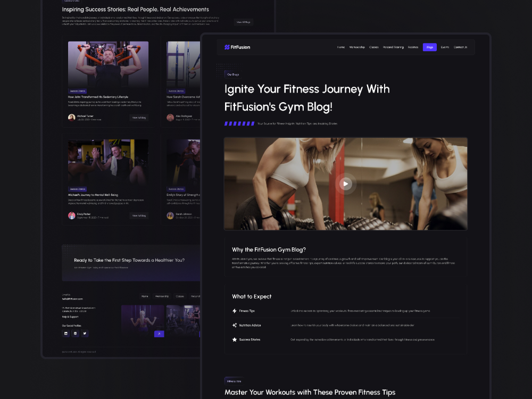
Task: Open the Help & Support link
Action: pyautogui.click(x=70, y=318)
